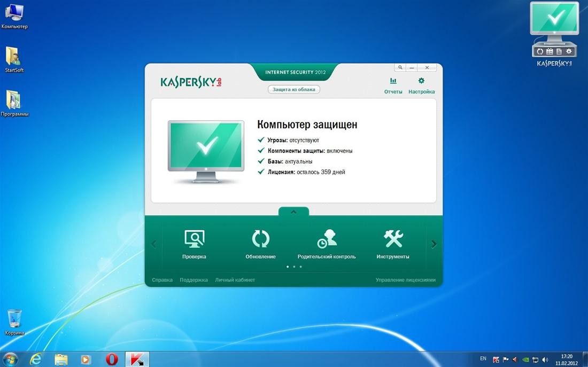Open the Поддержка support link
Image resolution: width=588 pixels, height=367 pixels.
194,279
